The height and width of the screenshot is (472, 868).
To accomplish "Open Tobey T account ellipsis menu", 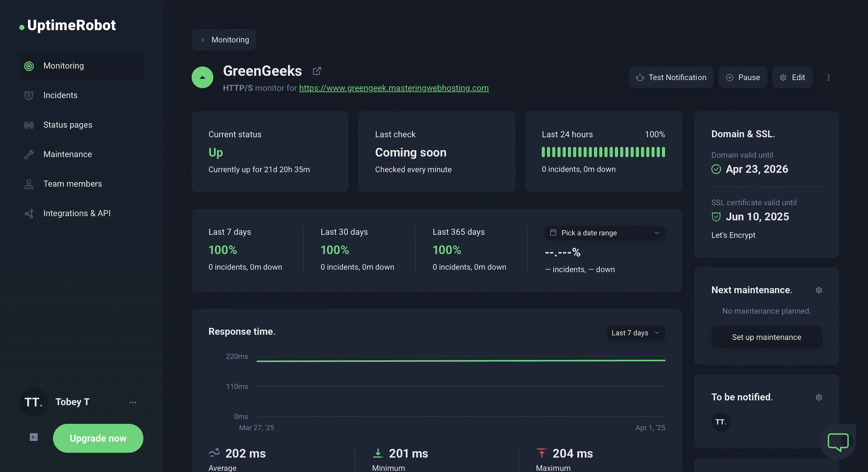I will click(x=133, y=402).
